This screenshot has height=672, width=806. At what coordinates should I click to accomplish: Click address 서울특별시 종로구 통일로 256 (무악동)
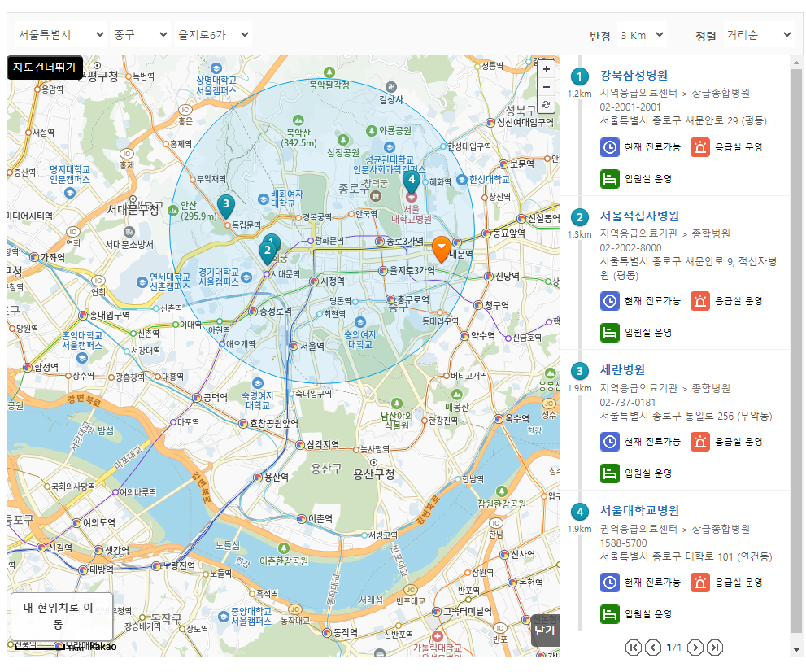pos(686,416)
